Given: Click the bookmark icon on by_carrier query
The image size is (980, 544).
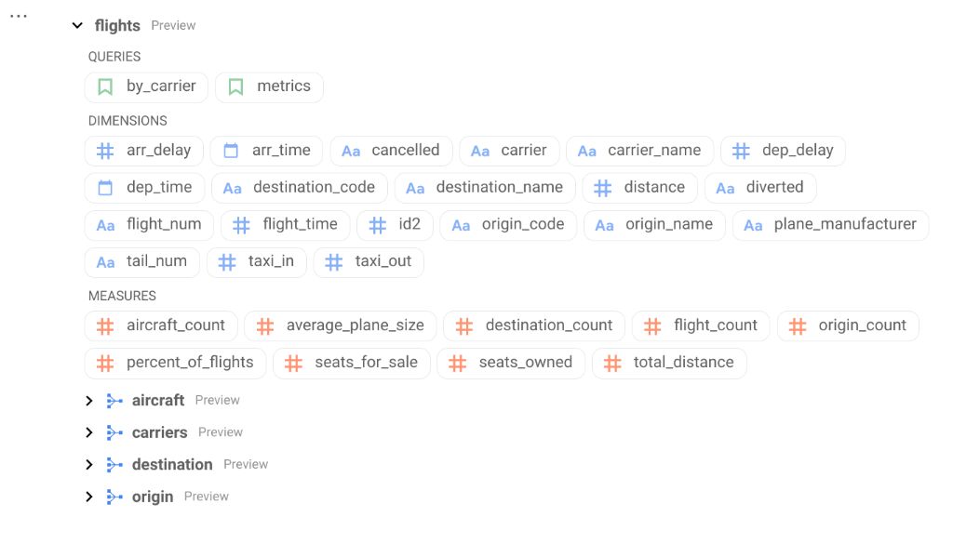Looking at the screenshot, I should pos(105,86).
